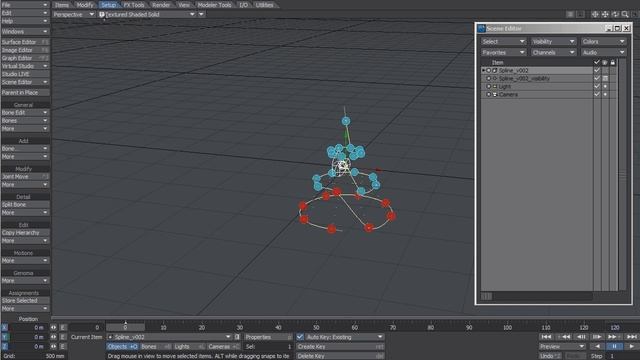Toggle active checkmark for Light
The image size is (640, 360).
click(597, 87)
